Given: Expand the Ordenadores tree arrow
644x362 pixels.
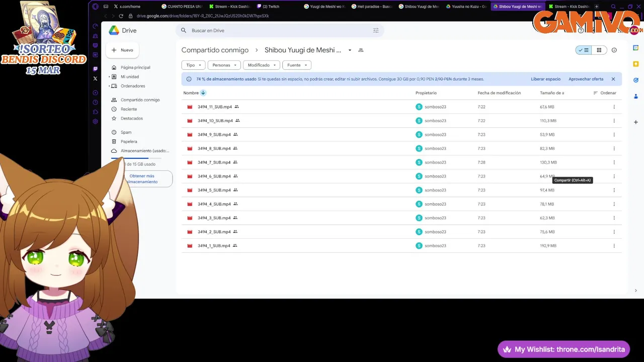Looking at the screenshot, I should [x=109, y=86].
